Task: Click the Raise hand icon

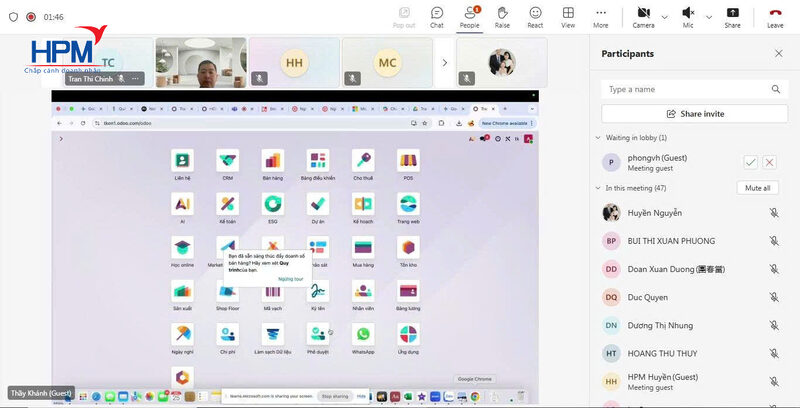Action: [502, 16]
